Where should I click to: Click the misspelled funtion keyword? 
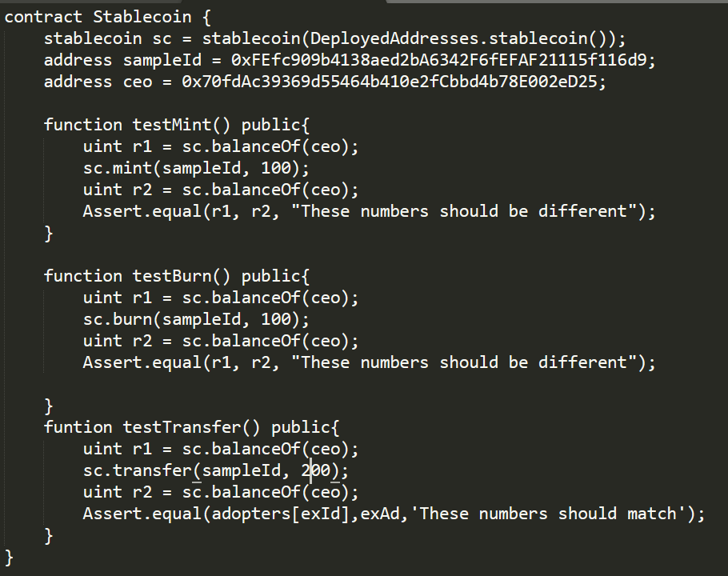(x=78, y=427)
